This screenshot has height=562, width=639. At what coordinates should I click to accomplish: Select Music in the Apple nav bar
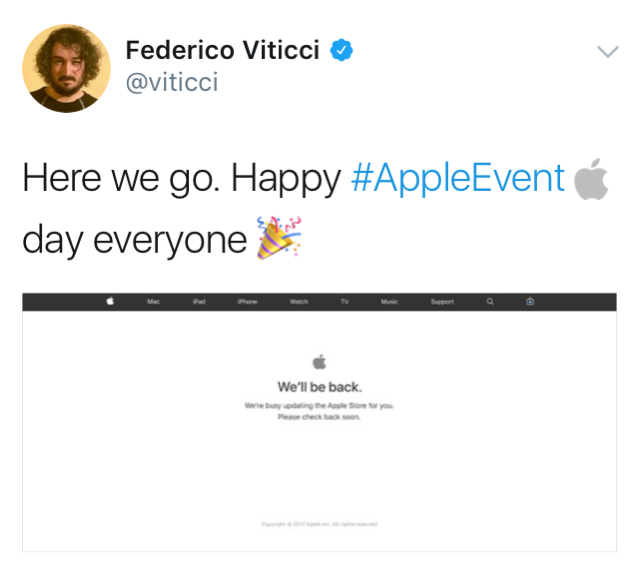click(389, 302)
